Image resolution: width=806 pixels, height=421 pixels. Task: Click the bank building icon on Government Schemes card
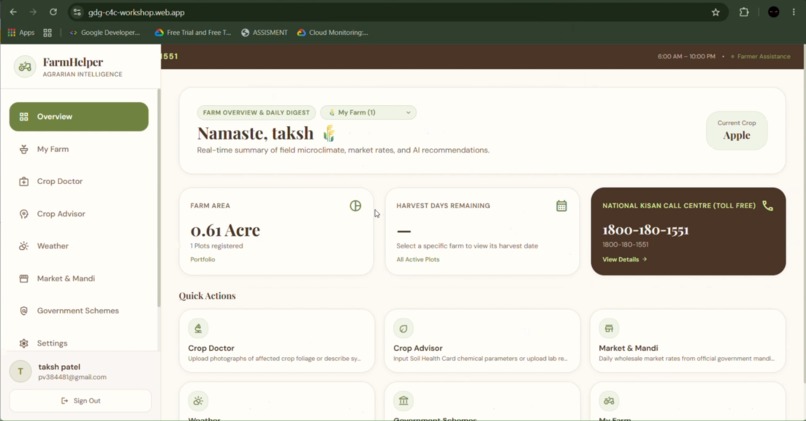point(404,401)
